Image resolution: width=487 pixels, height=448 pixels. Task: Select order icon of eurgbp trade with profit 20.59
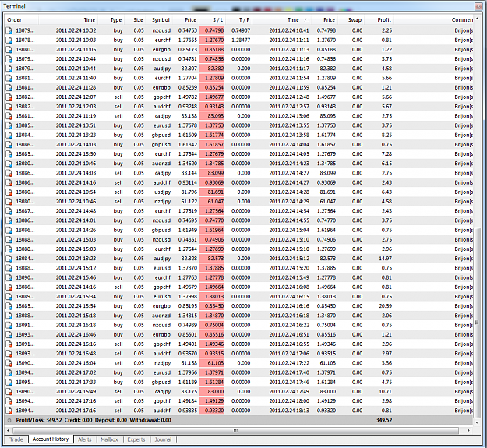click(x=9, y=306)
